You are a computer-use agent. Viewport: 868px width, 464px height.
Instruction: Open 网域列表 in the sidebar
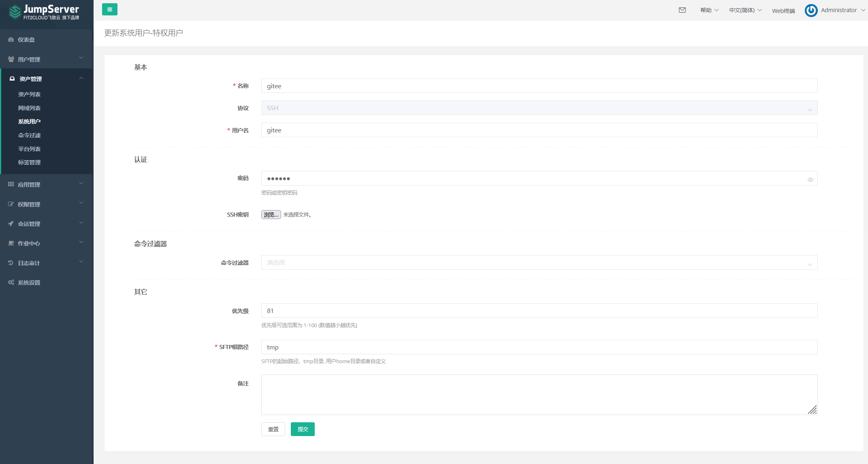(29, 108)
